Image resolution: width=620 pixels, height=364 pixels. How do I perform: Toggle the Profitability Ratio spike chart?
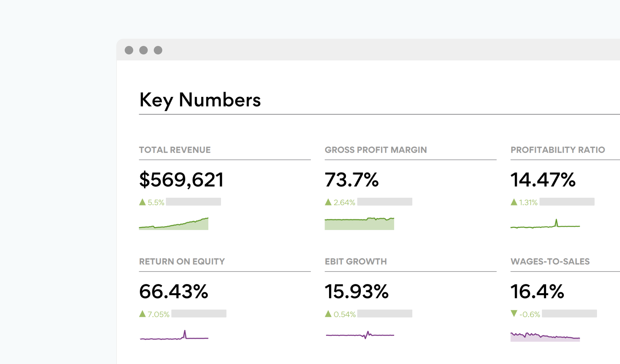click(545, 225)
